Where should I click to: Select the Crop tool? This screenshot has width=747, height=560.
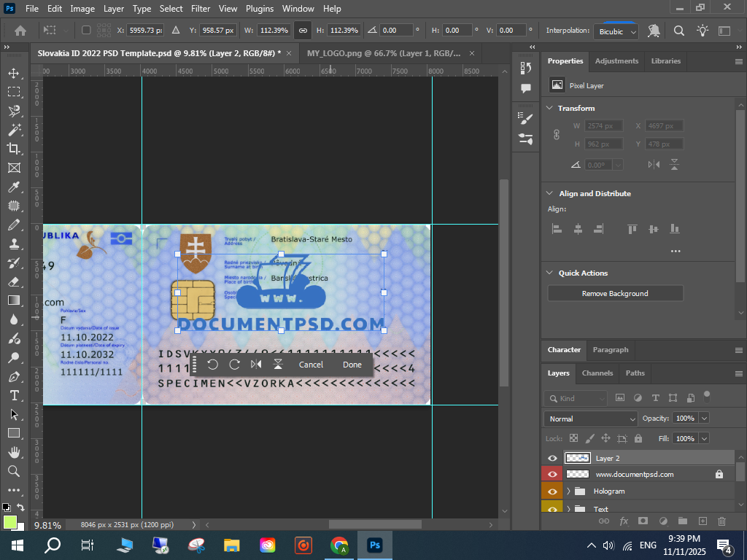tap(14, 149)
